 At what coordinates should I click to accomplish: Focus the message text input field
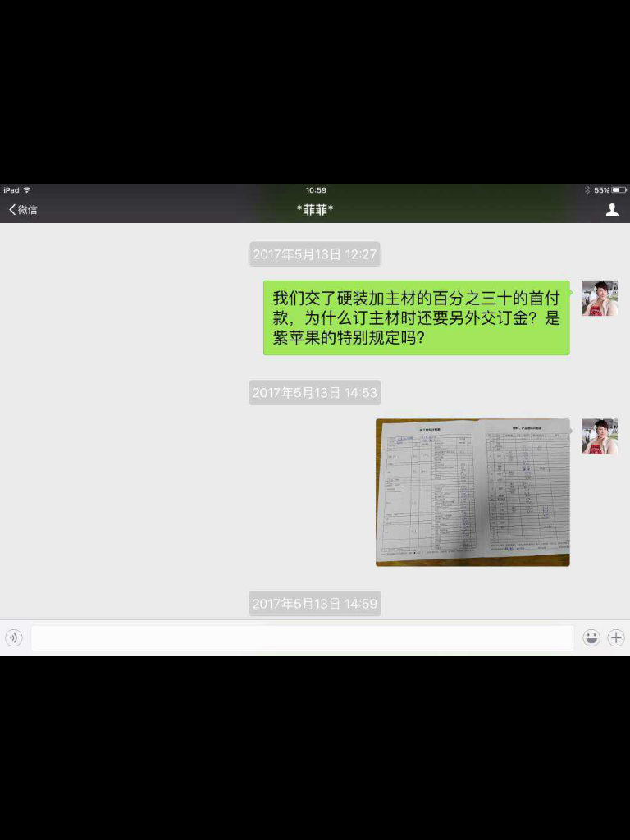click(302, 637)
